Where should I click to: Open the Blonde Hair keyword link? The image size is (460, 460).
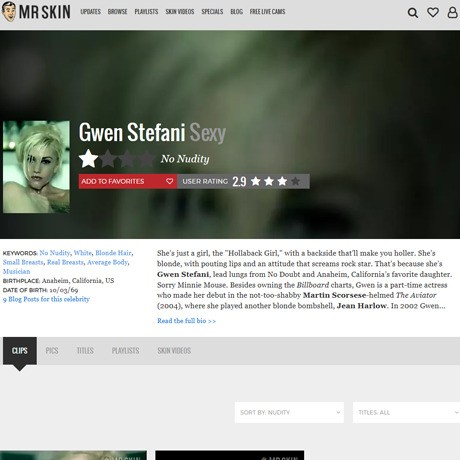tap(113, 253)
